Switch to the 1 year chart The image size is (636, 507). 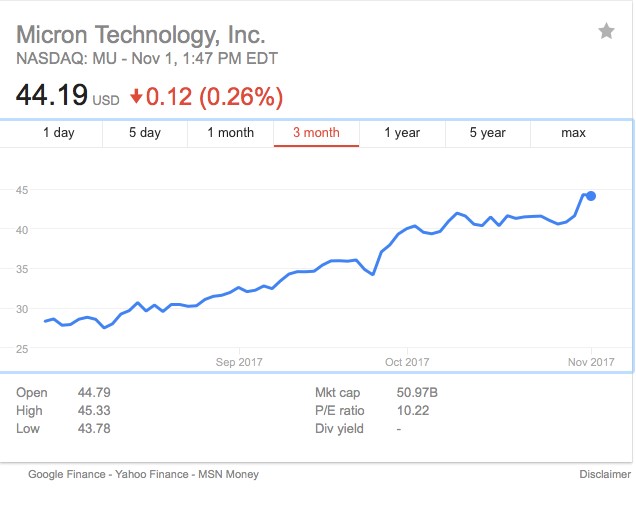pyautogui.click(x=402, y=133)
